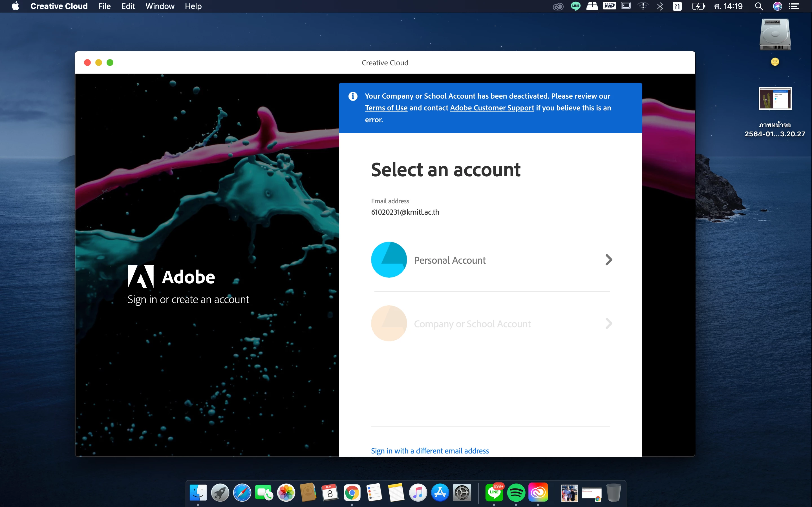Click Sign in with a different email address
812x507 pixels.
pyautogui.click(x=429, y=451)
